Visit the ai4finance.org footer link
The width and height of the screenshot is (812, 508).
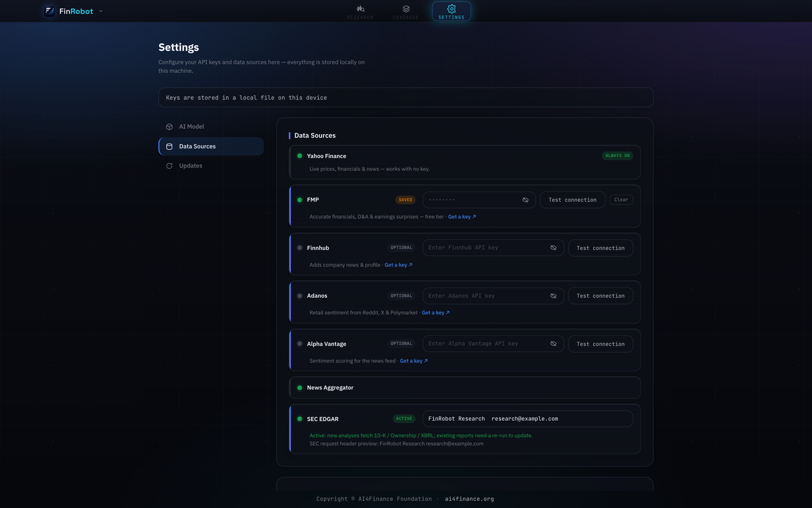[x=469, y=499]
